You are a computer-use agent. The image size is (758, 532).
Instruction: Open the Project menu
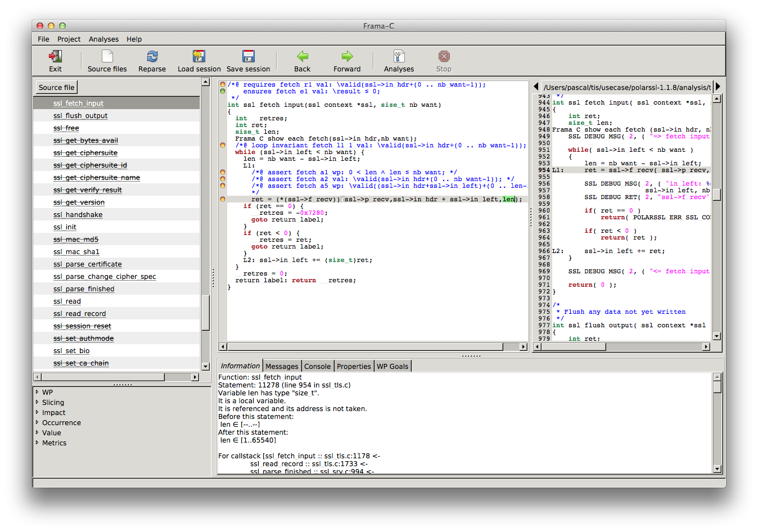tap(69, 39)
